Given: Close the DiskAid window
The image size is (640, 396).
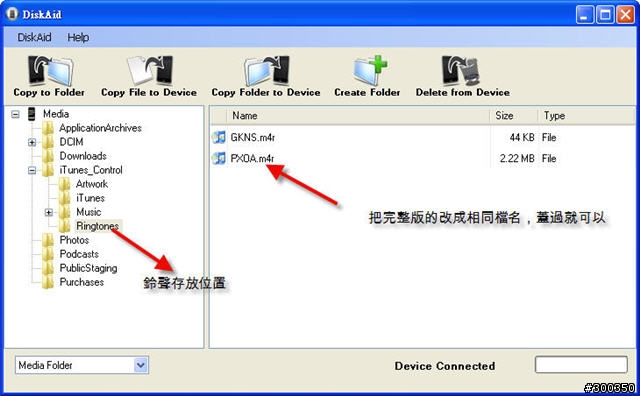Looking at the screenshot, I should [625, 15].
